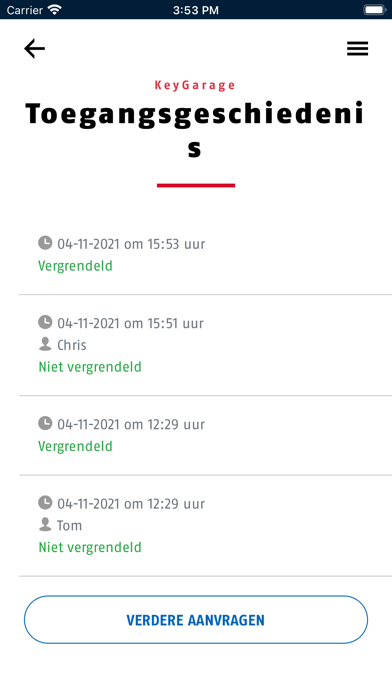This screenshot has width=392, height=696.
Task: Tap the back arrow icon
Action: click(x=34, y=48)
